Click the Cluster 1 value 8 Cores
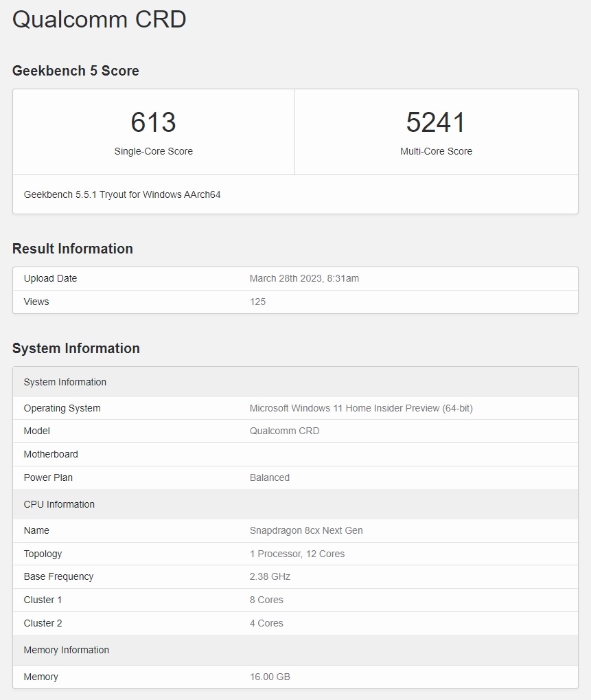The height and width of the screenshot is (700, 591). coord(266,600)
